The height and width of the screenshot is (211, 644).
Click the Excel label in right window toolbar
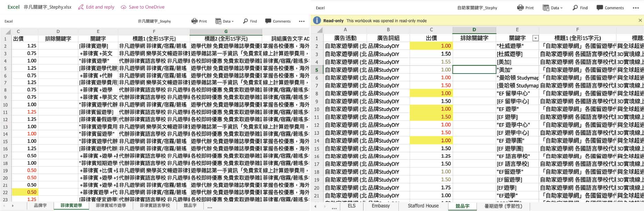pyautogui.click(x=320, y=8)
